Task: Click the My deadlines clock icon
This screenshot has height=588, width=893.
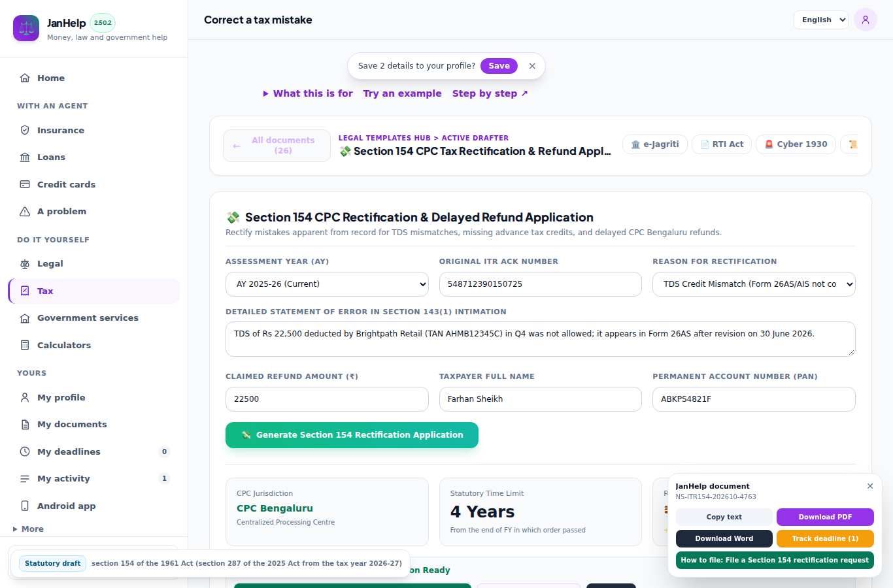Action: (25, 451)
